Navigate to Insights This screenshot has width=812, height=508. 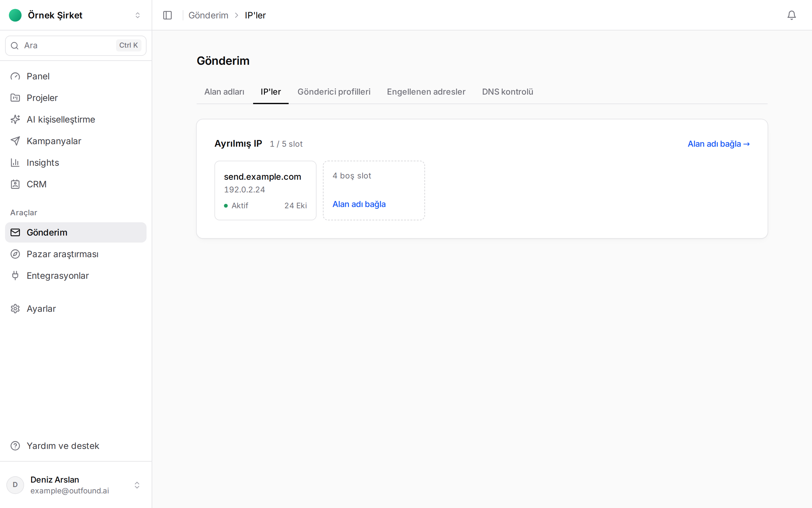[x=76, y=163]
